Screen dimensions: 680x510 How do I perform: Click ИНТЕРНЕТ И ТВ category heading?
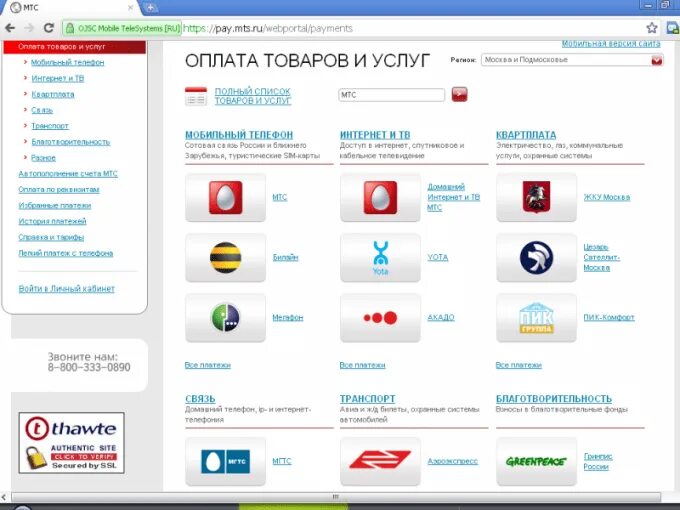(x=375, y=135)
